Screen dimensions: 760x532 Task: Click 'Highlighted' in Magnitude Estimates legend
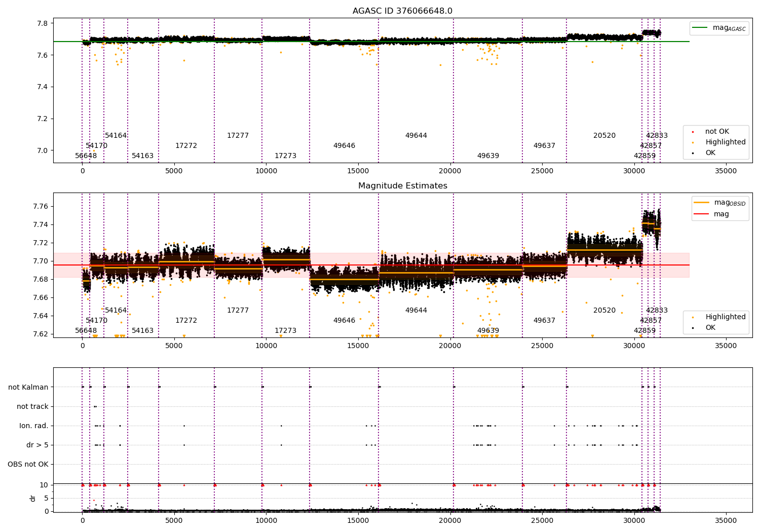726,317
